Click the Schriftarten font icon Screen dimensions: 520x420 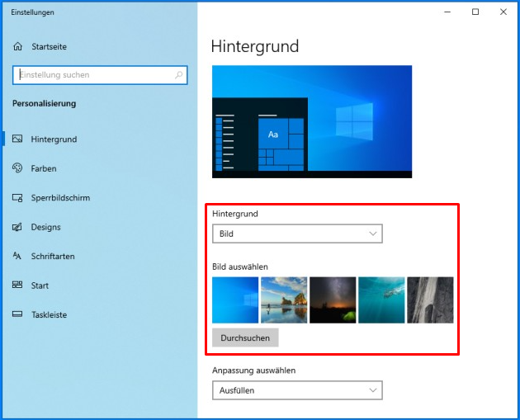point(17,256)
